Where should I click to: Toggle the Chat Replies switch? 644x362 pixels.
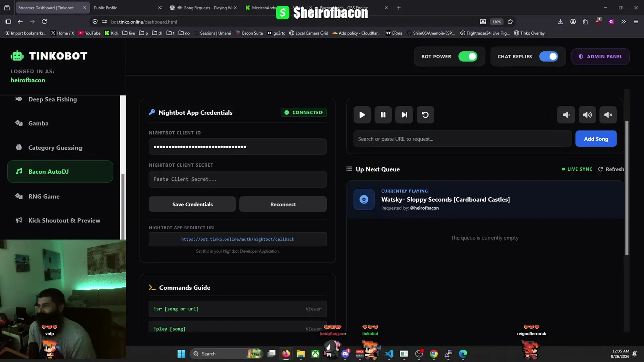pos(549,56)
